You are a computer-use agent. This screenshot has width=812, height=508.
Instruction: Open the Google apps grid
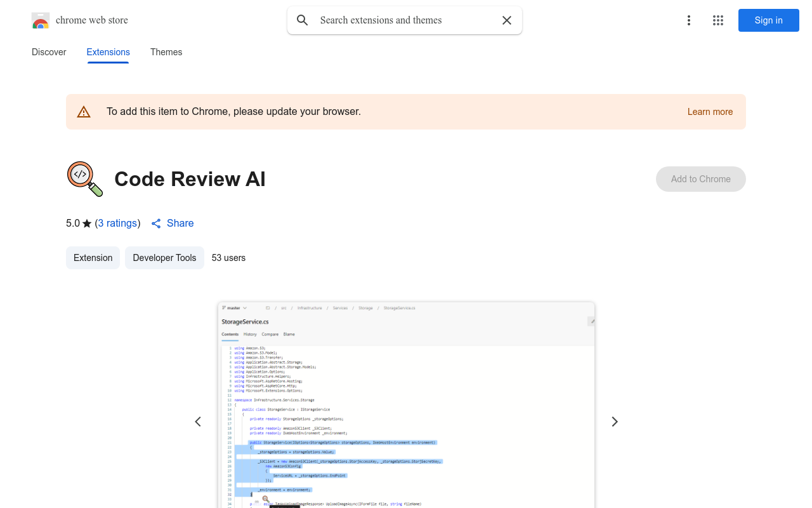[x=718, y=20]
